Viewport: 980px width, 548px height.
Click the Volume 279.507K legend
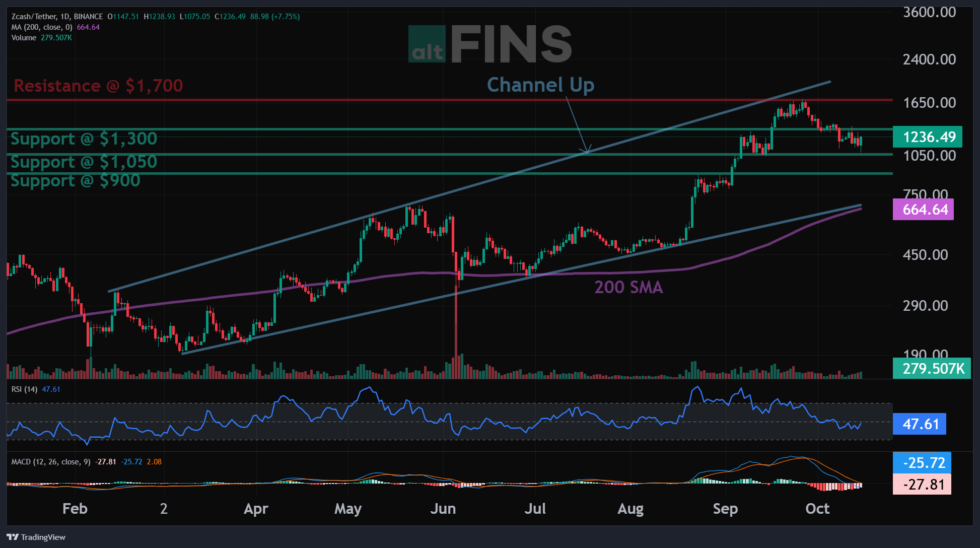tap(42, 38)
